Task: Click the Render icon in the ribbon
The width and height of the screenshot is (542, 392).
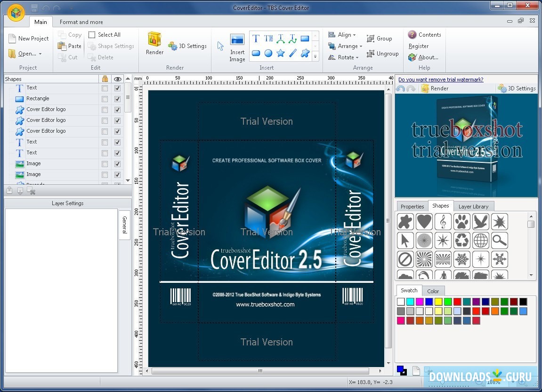Action: (154, 44)
